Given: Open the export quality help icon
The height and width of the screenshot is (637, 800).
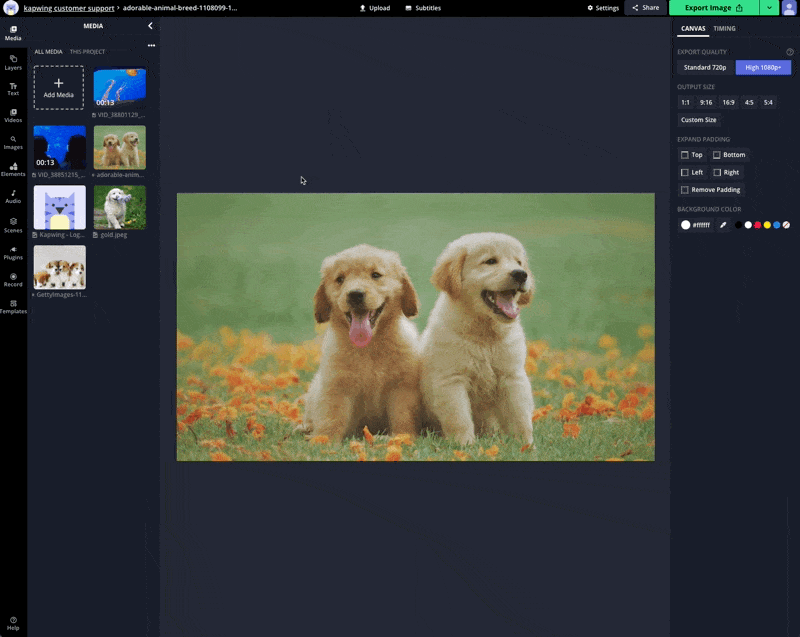Looking at the screenshot, I should click(x=789, y=52).
